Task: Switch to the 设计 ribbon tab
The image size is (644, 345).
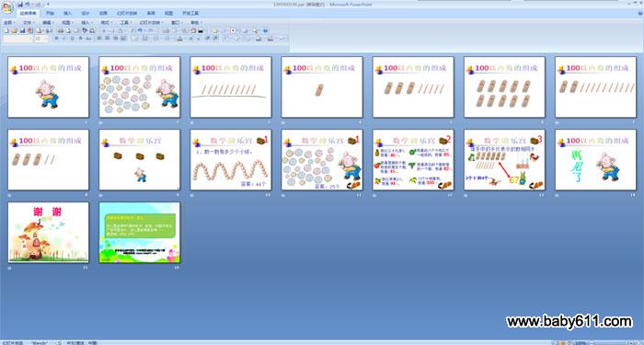Action: click(86, 13)
